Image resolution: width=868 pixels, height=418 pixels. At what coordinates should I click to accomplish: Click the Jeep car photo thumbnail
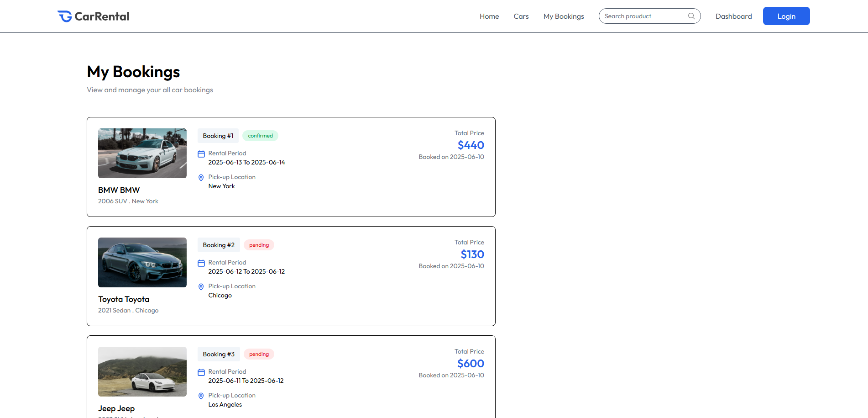(x=142, y=371)
